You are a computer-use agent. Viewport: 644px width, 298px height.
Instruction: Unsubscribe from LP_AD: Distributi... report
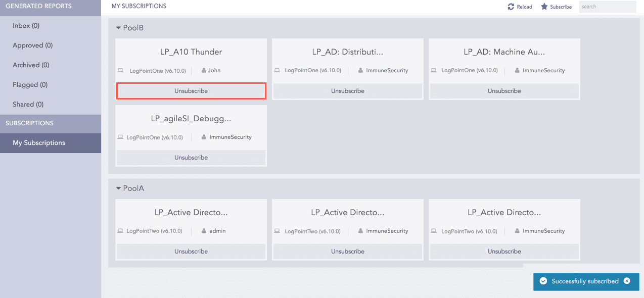point(348,91)
